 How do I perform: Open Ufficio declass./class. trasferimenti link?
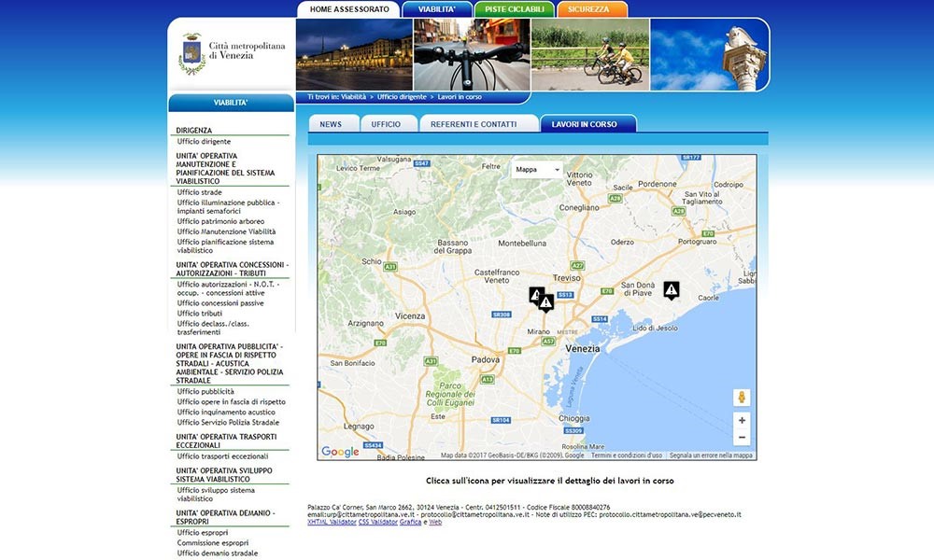point(213,328)
